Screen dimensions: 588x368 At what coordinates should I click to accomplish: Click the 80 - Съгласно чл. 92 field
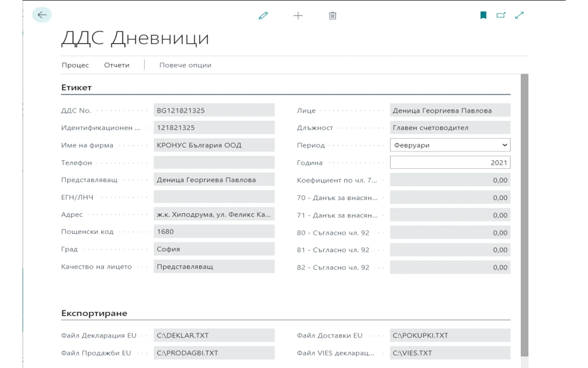click(450, 233)
